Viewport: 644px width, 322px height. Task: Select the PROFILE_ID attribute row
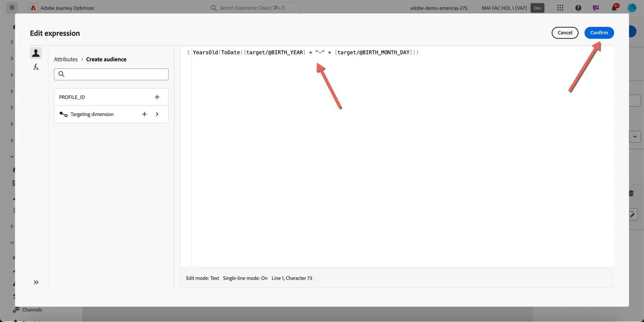[111, 97]
